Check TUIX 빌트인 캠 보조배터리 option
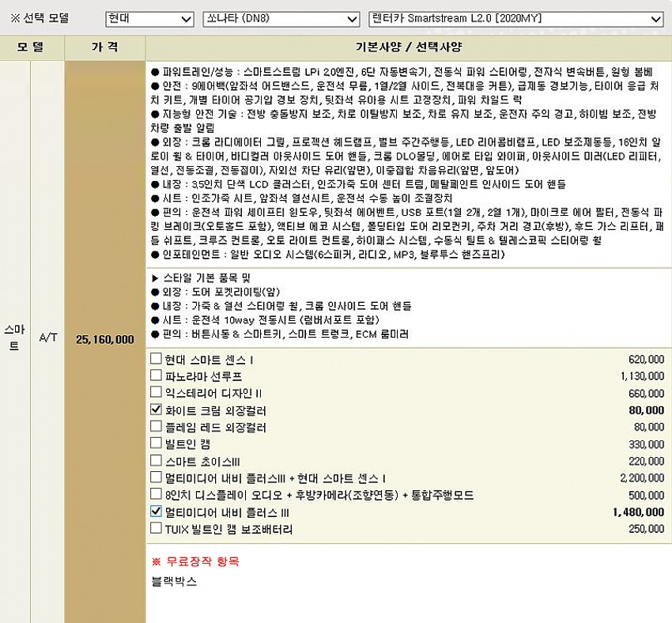 pyautogui.click(x=156, y=529)
